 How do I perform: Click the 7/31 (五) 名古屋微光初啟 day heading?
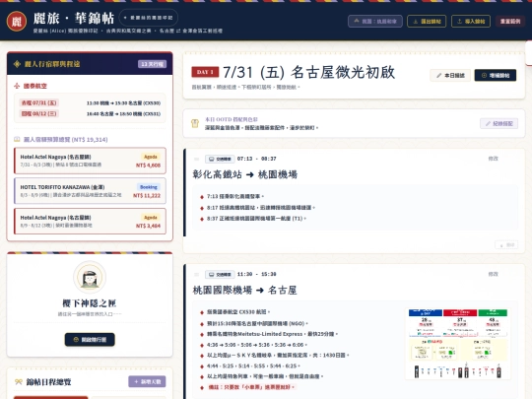(308, 72)
